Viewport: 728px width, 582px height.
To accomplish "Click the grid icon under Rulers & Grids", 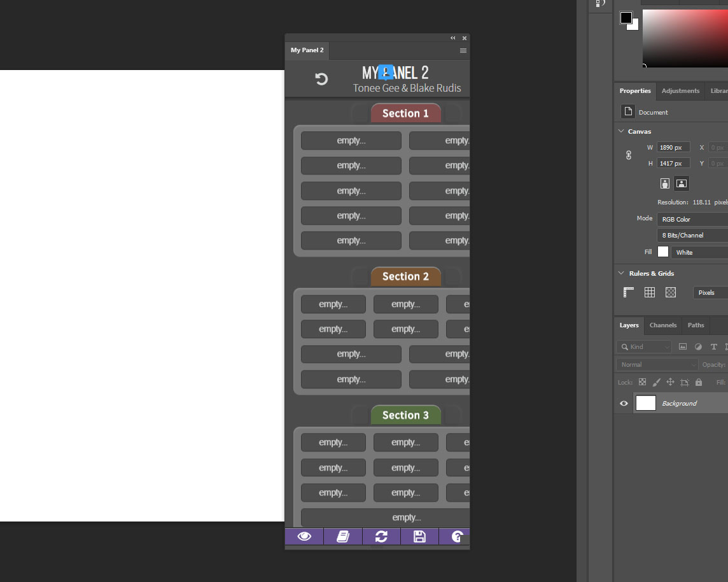I will pyautogui.click(x=649, y=292).
